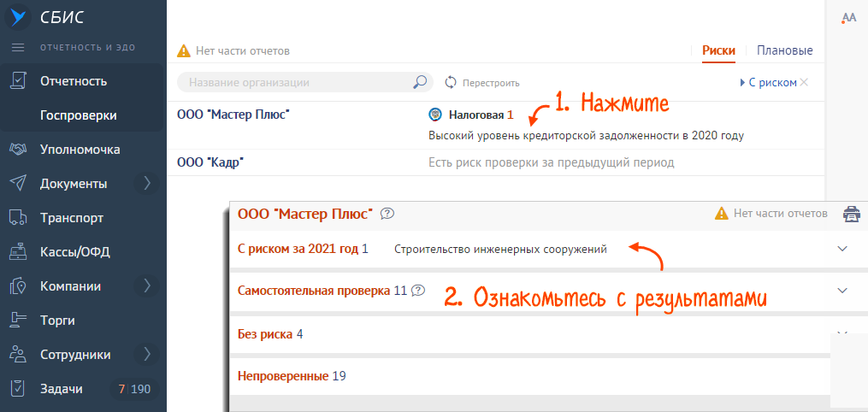
Task: Click the top Нет части отчетов message
Action: [243, 51]
